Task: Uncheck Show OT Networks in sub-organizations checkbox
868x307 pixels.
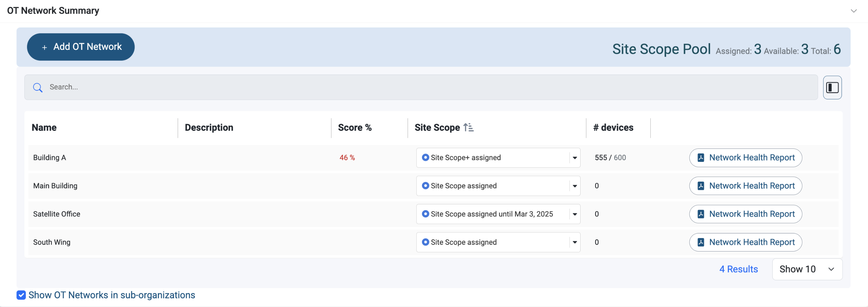Action: [x=21, y=295]
